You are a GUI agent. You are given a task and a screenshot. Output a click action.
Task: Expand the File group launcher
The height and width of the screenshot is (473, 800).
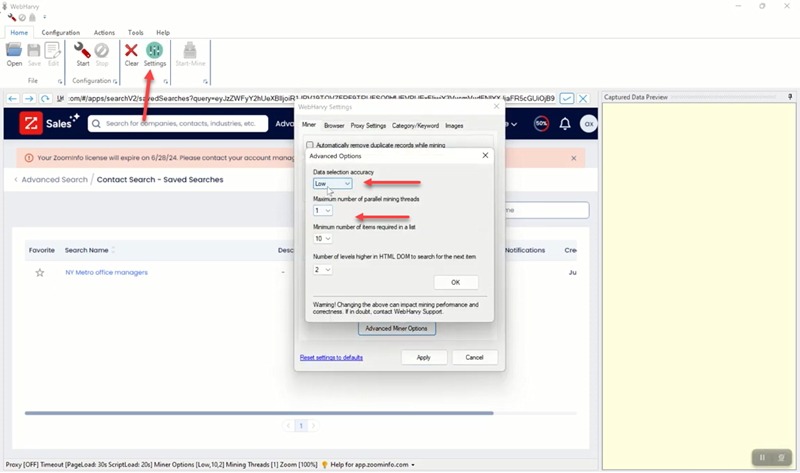(x=60, y=82)
